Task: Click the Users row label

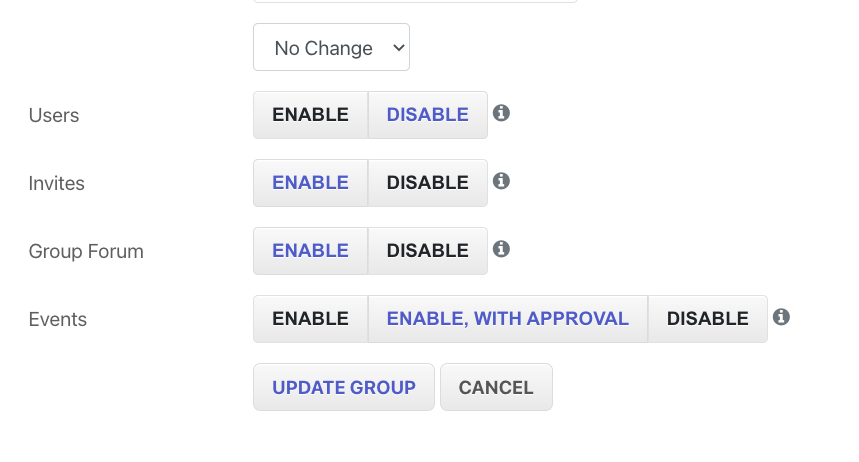Action: [54, 116]
